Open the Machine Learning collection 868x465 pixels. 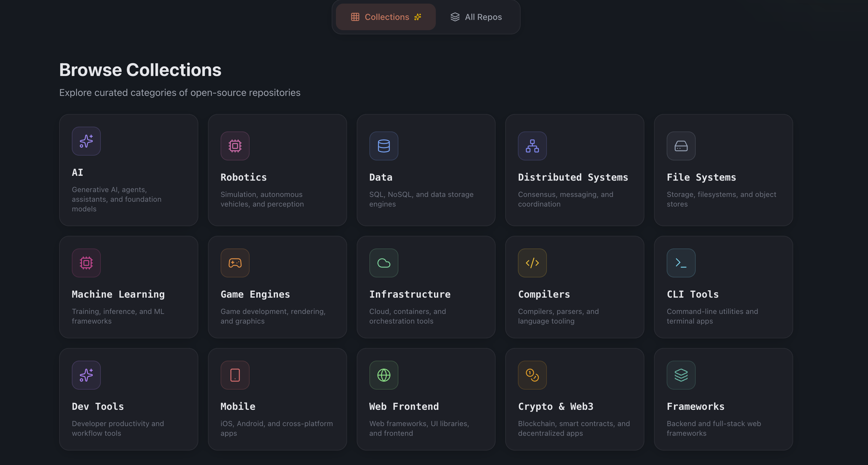[128, 287]
